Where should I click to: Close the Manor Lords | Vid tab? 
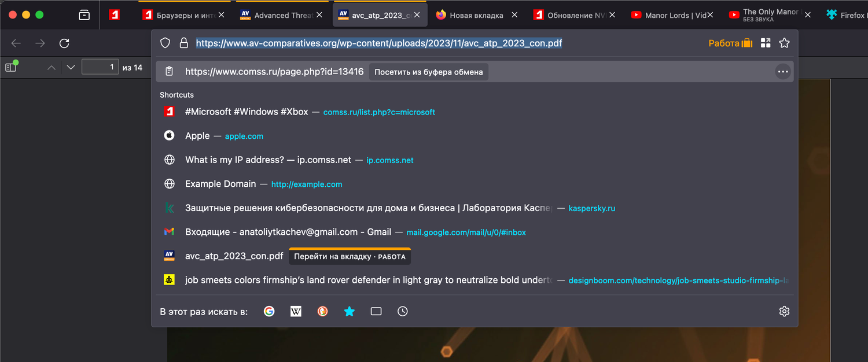711,15
